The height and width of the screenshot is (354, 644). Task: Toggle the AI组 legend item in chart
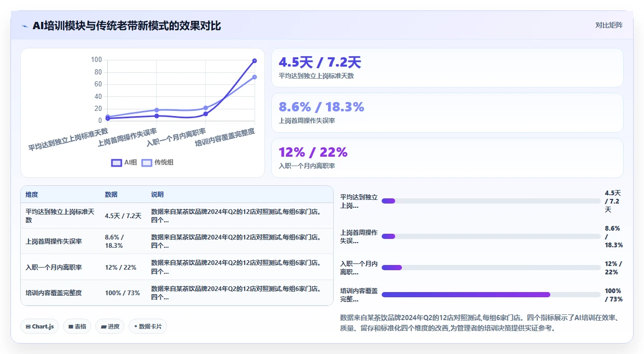pos(124,162)
